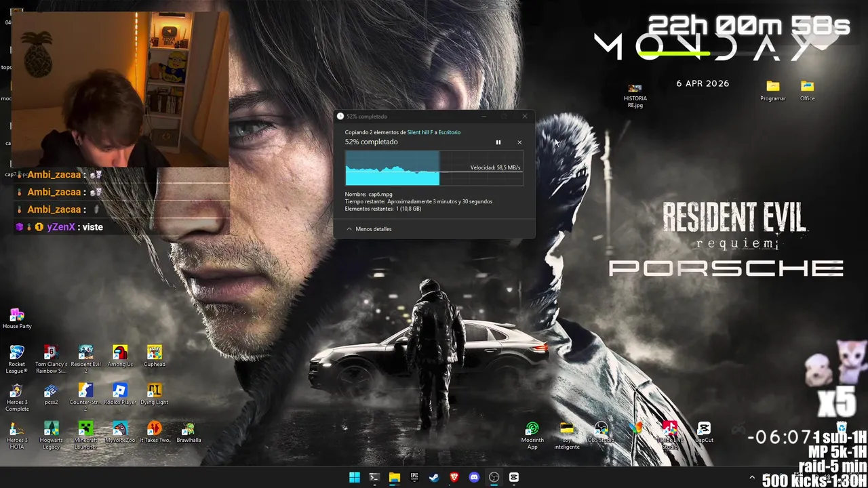
Task: Open the Windows Start menu
Action: click(x=354, y=477)
